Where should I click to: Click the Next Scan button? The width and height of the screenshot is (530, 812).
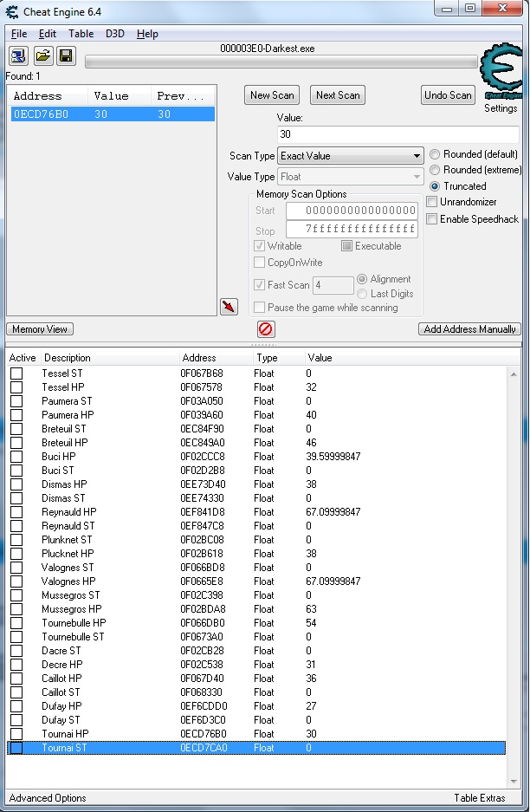pyautogui.click(x=338, y=95)
